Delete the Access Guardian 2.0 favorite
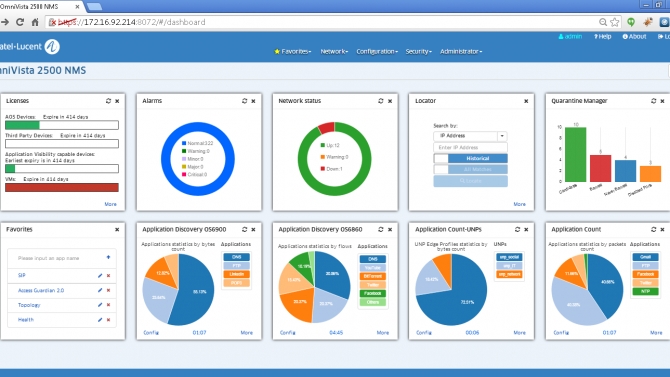This screenshot has height=377, width=670. pyautogui.click(x=109, y=290)
